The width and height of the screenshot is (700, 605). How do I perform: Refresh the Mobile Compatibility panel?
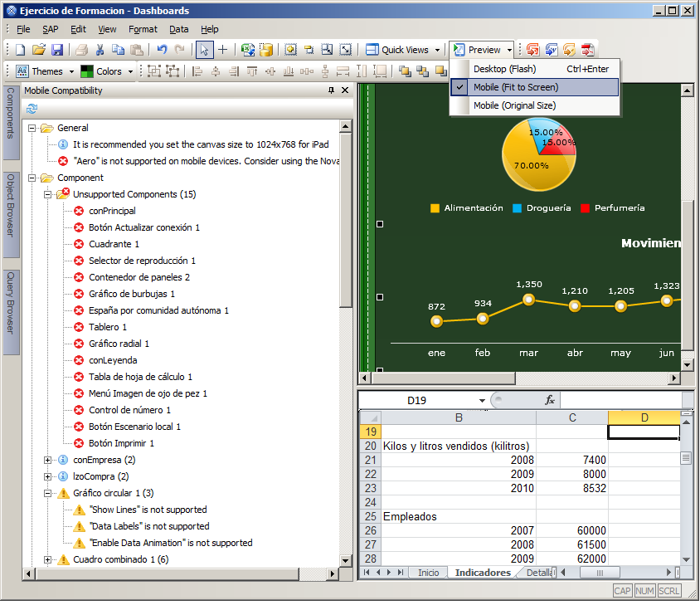32,109
